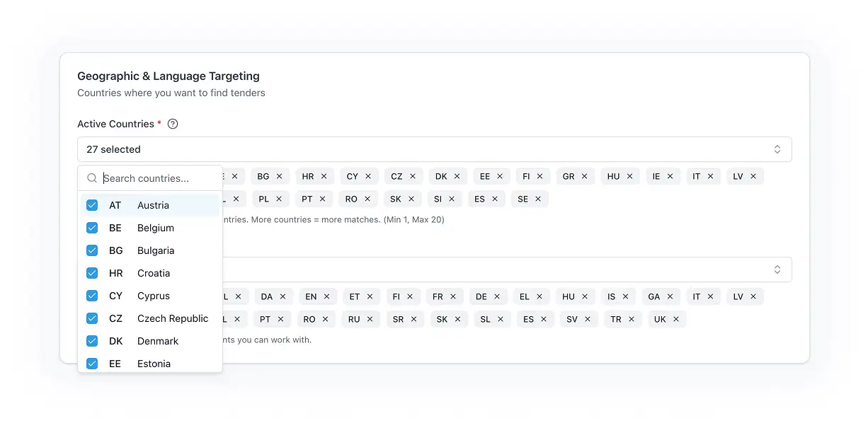Remove the FR language tag

tap(455, 296)
